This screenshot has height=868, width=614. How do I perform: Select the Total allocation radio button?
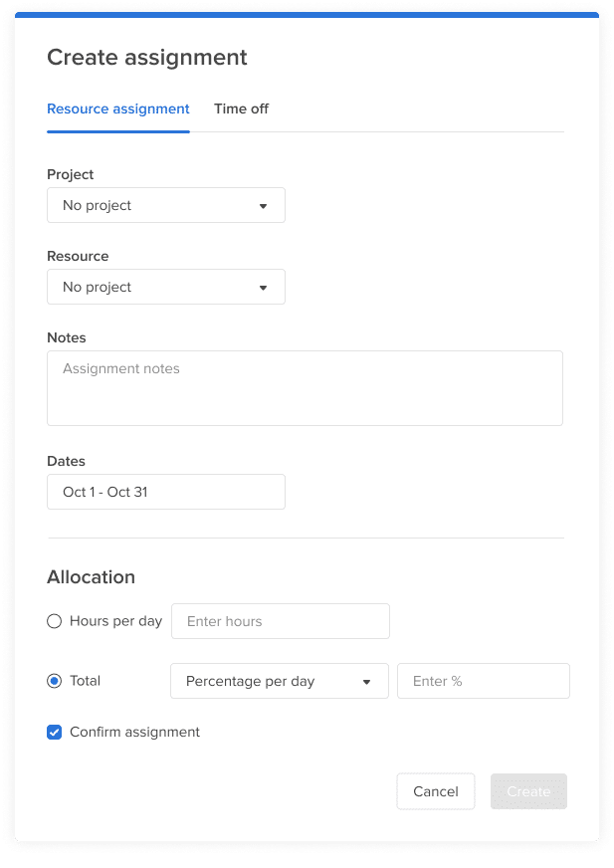point(54,680)
